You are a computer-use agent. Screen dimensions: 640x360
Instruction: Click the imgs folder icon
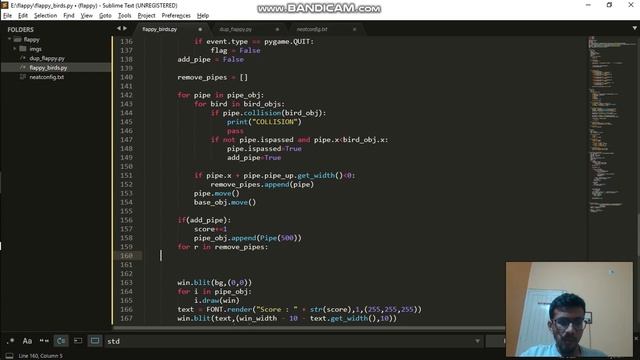[23, 49]
